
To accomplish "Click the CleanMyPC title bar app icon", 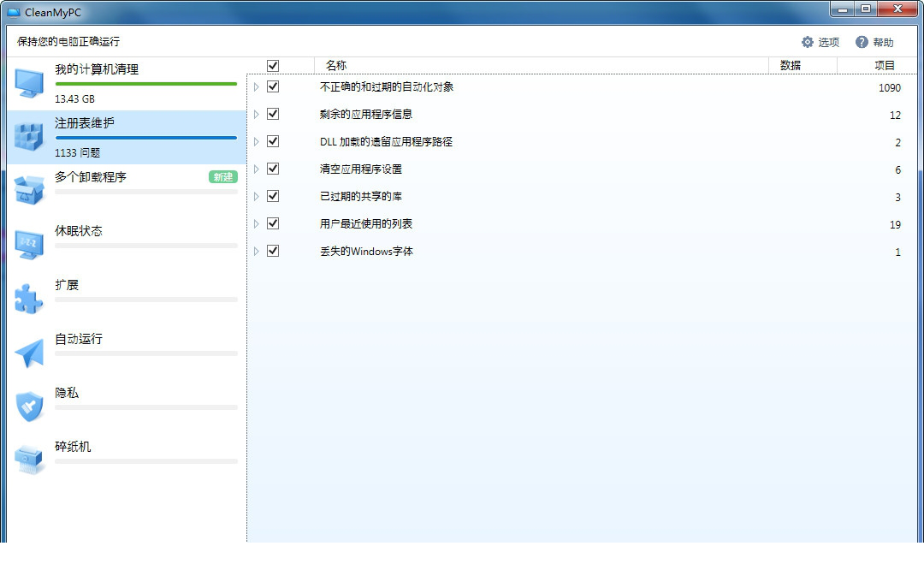I will (x=14, y=12).
